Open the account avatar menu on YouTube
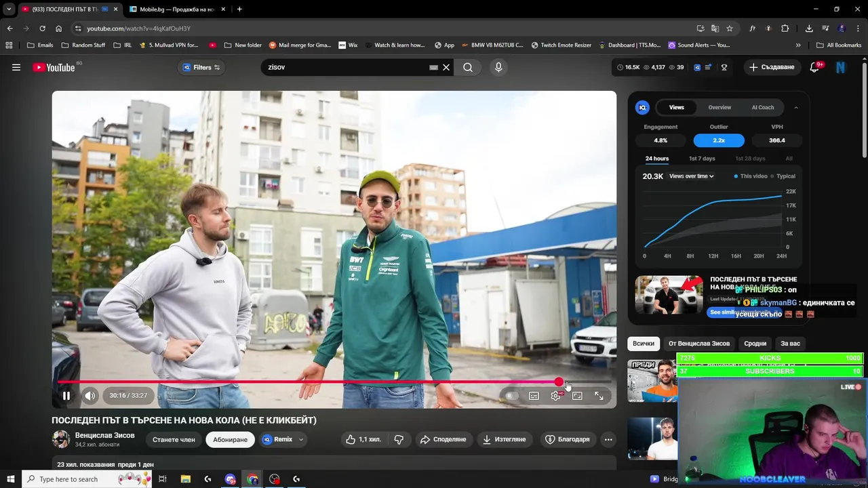This screenshot has width=868, height=488. tap(841, 67)
